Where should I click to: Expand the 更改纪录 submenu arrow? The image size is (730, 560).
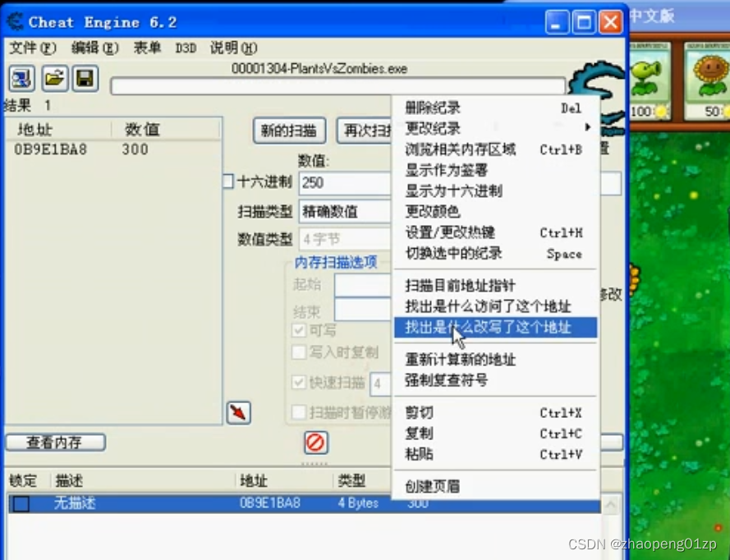click(588, 127)
